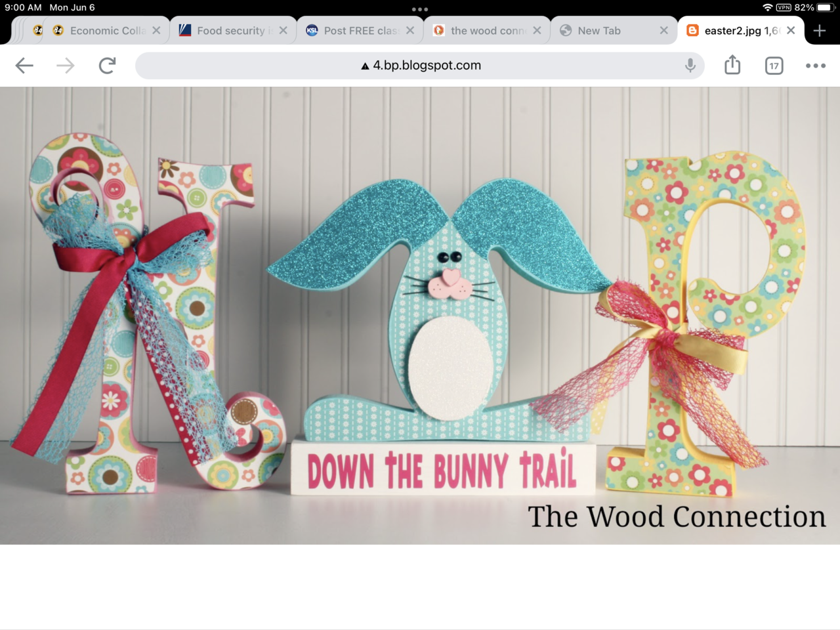Close the New Tab tab

click(x=663, y=31)
